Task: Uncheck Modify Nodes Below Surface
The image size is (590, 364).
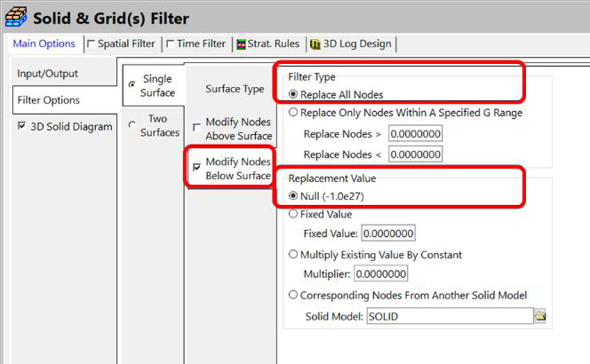Action: coord(196,168)
